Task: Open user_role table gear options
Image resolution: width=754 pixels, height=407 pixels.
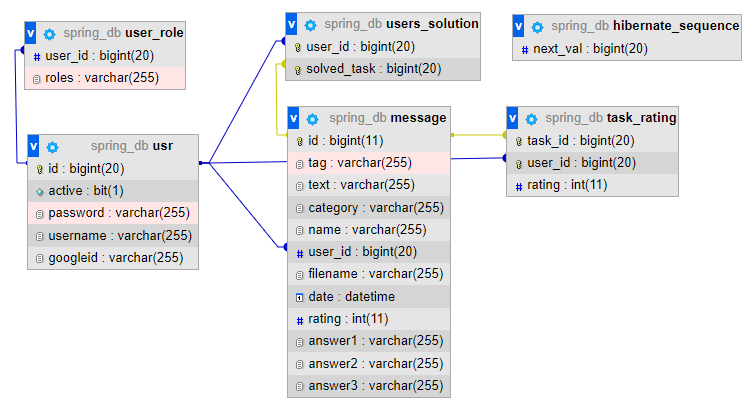Action: [49, 34]
